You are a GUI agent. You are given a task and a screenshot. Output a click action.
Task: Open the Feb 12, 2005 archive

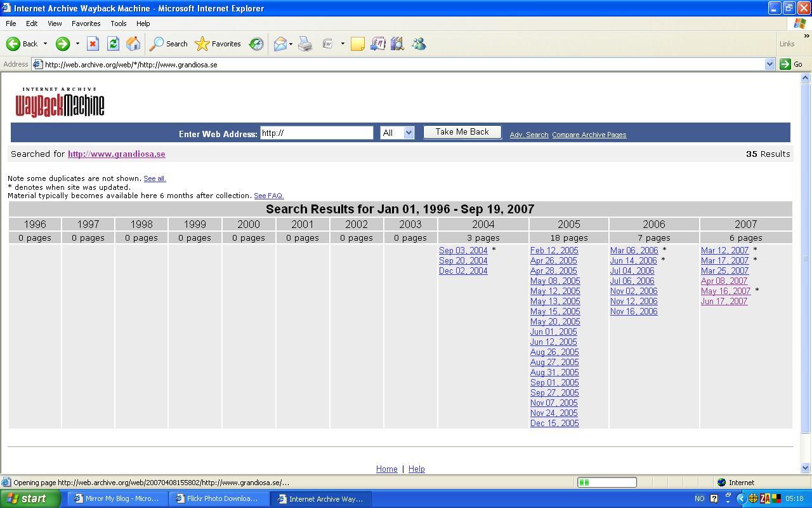554,250
